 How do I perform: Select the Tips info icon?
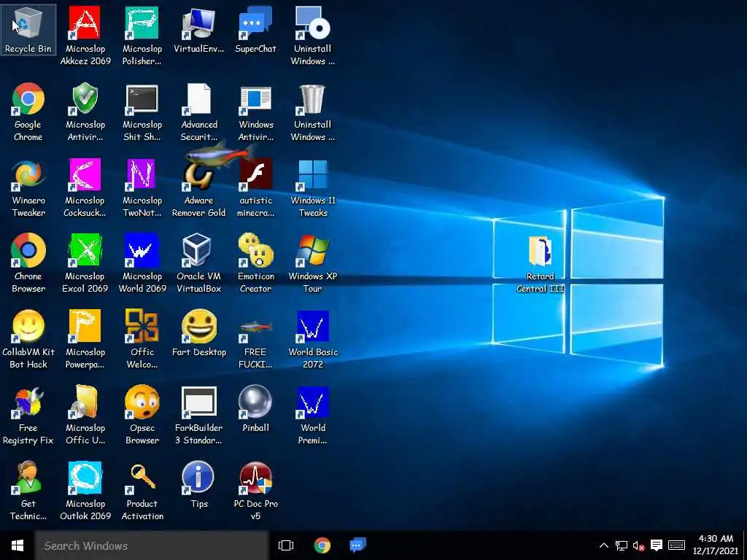pyautogui.click(x=198, y=485)
